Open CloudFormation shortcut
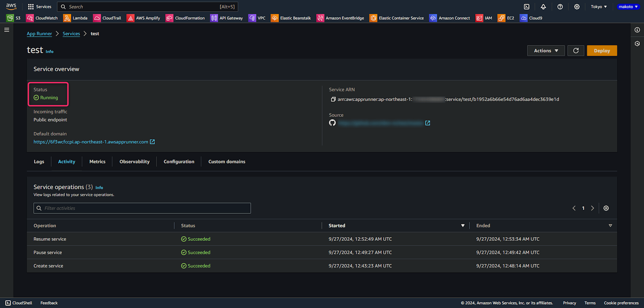Screen dimensions: 644x308 click(185, 18)
